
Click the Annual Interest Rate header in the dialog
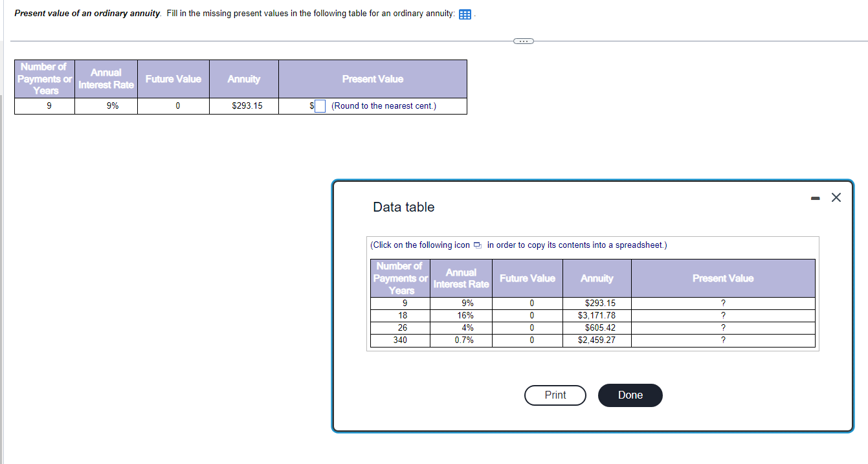point(461,278)
